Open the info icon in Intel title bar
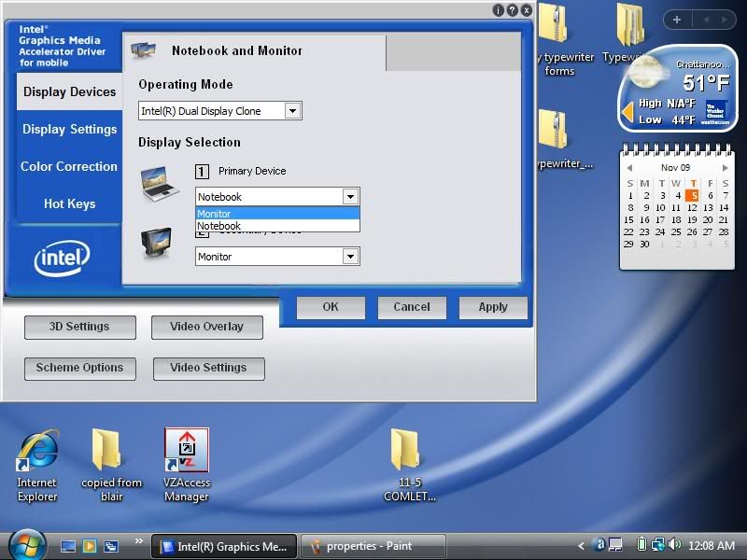The image size is (747, 560). [x=498, y=10]
